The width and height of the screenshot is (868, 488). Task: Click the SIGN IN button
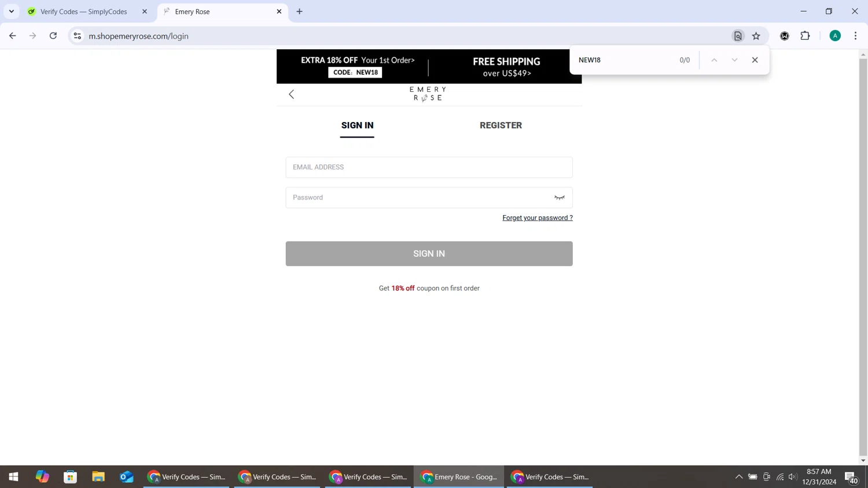click(x=429, y=254)
